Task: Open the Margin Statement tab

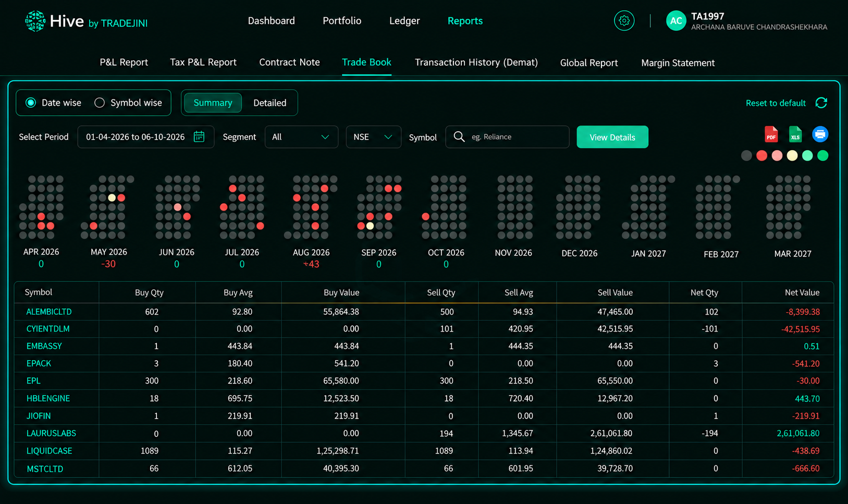Action: pyautogui.click(x=678, y=63)
